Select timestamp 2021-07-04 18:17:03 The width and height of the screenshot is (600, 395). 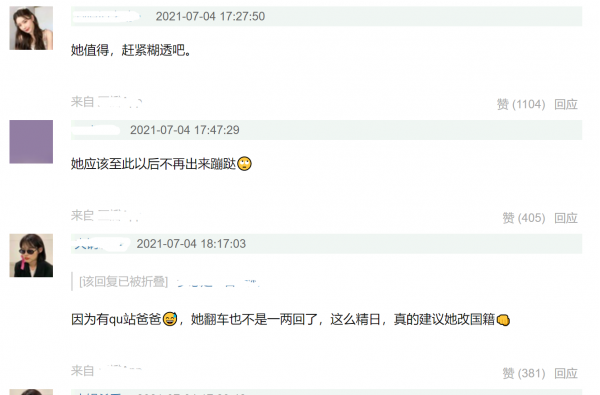(x=191, y=244)
